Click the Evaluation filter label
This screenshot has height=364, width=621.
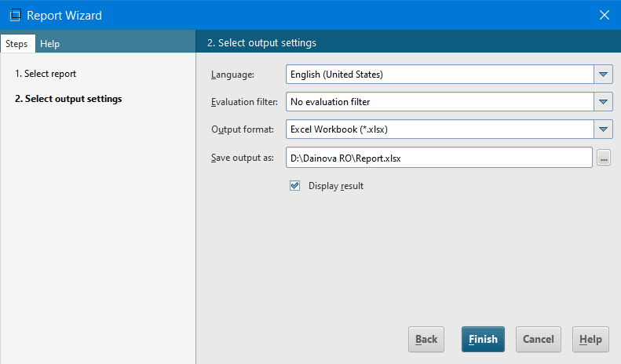click(x=244, y=102)
